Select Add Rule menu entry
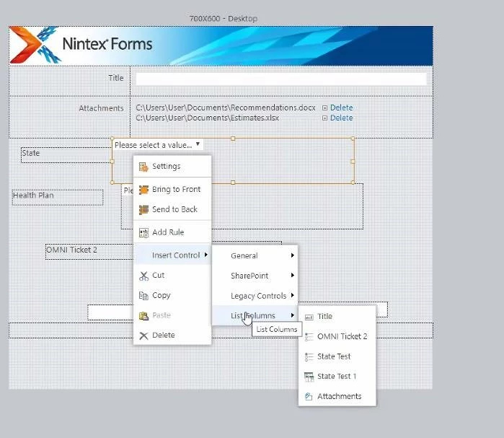 click(172, 232)
